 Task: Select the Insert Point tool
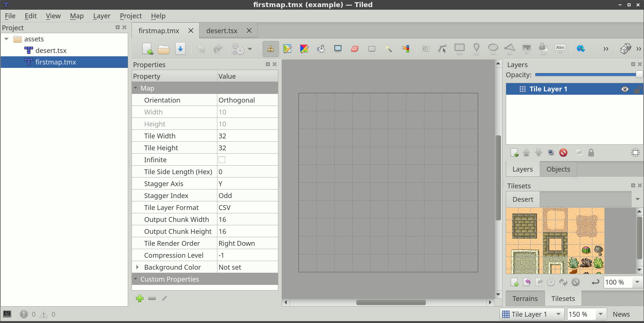pyautogui.click(x=476, y=49)
